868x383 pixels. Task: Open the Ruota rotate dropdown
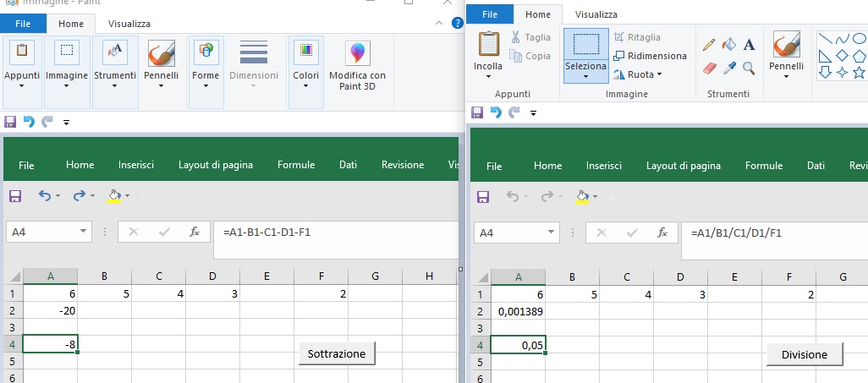659,74
